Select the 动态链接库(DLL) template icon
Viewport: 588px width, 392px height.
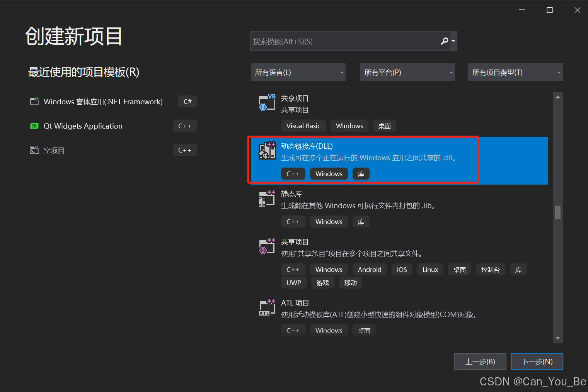(267, 151)
